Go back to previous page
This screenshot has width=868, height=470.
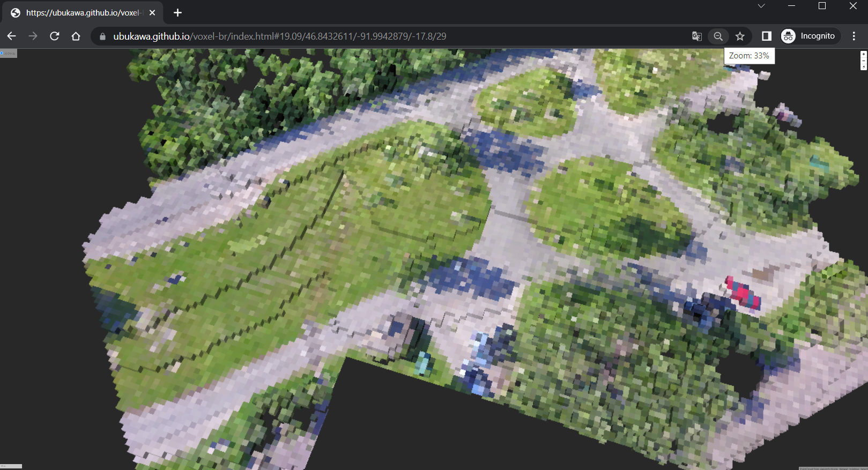[x=12, y=36]
